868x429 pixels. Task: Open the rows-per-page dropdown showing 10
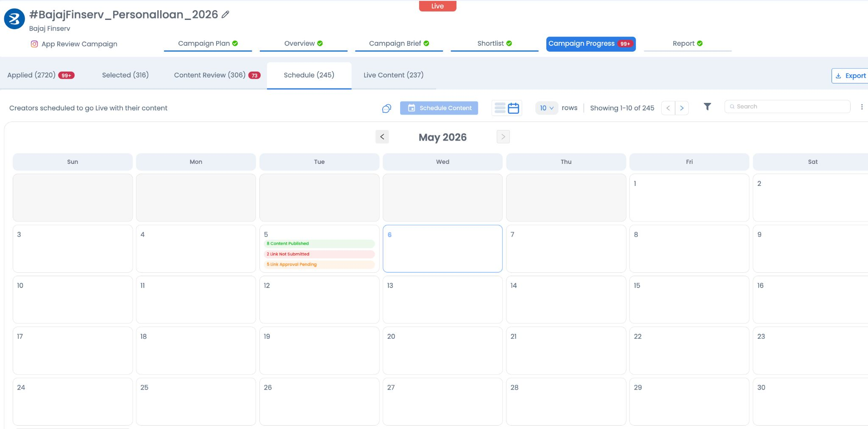point(547,108)
